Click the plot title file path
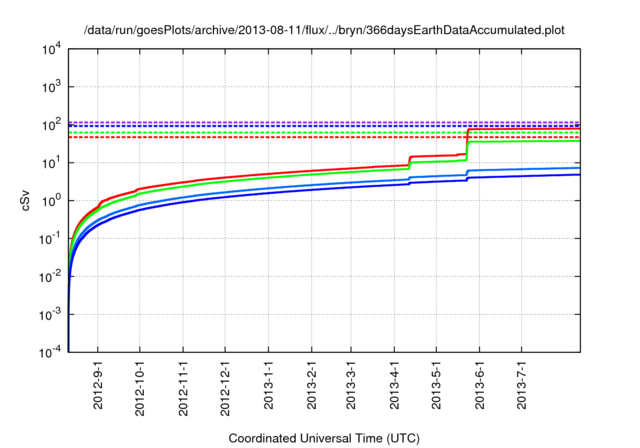Image resolution: width=640 pixels, height=448 pixels. [x=324, y=30]
